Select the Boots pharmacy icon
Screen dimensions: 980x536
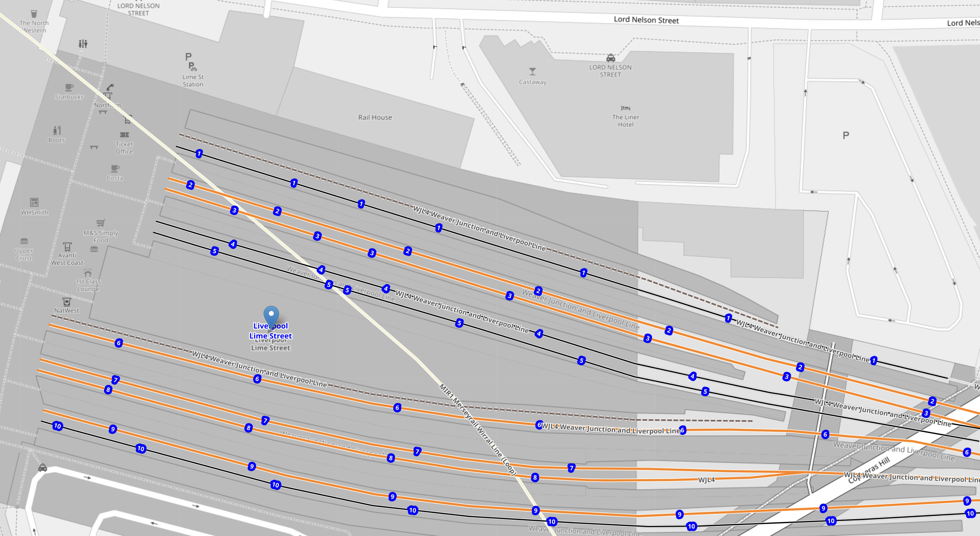tap(57, 130)
